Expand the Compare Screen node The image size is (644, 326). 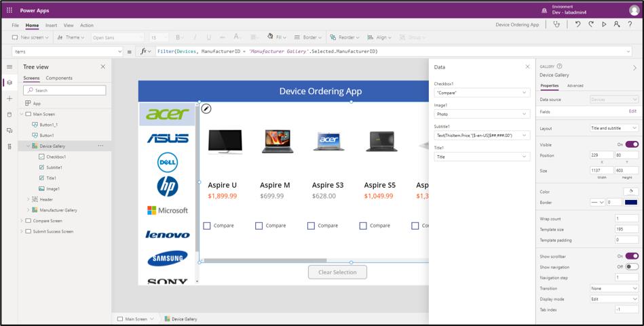click(x=22, y=221)
